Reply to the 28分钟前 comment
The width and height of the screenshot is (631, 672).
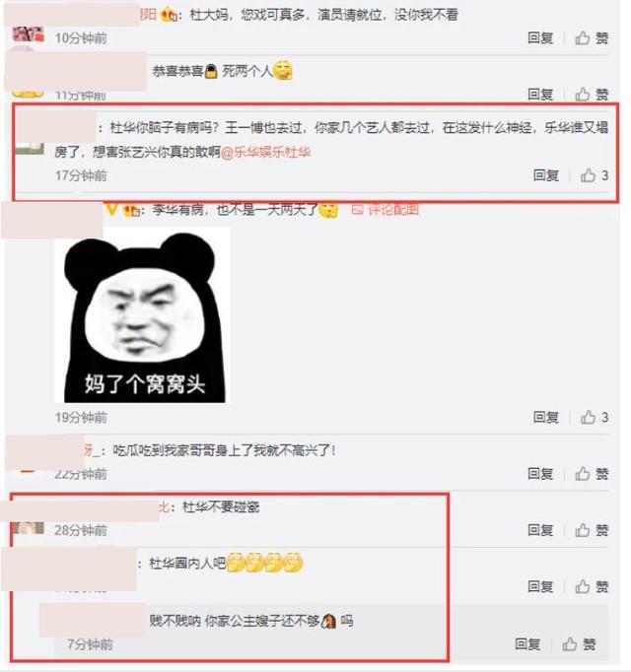(x=540, y=530)
